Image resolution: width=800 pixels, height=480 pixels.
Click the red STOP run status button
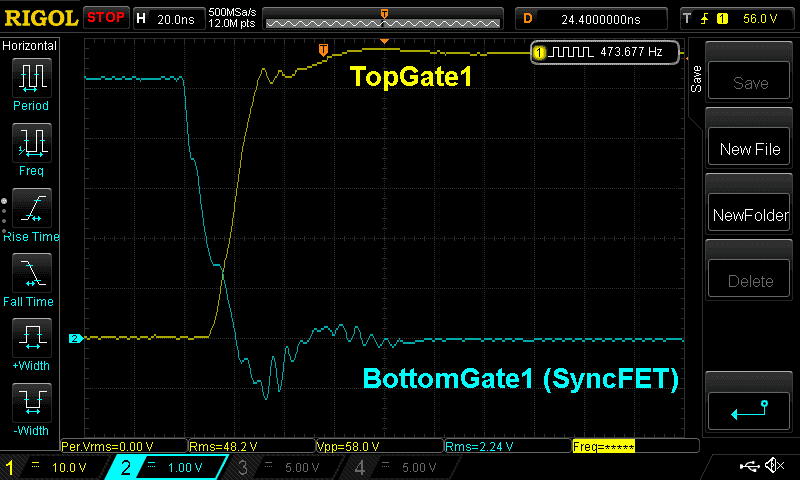click(x=105, y=18)
